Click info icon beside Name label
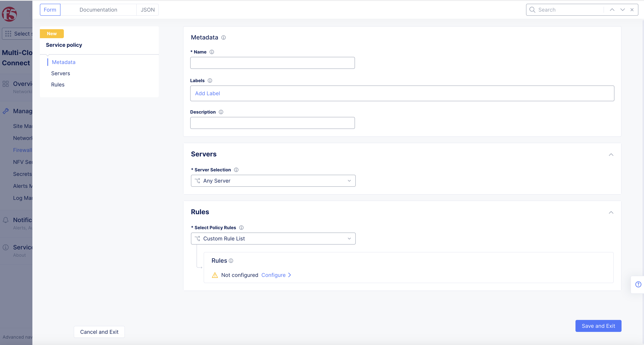 pyautogui.click(x=212, y=52)
